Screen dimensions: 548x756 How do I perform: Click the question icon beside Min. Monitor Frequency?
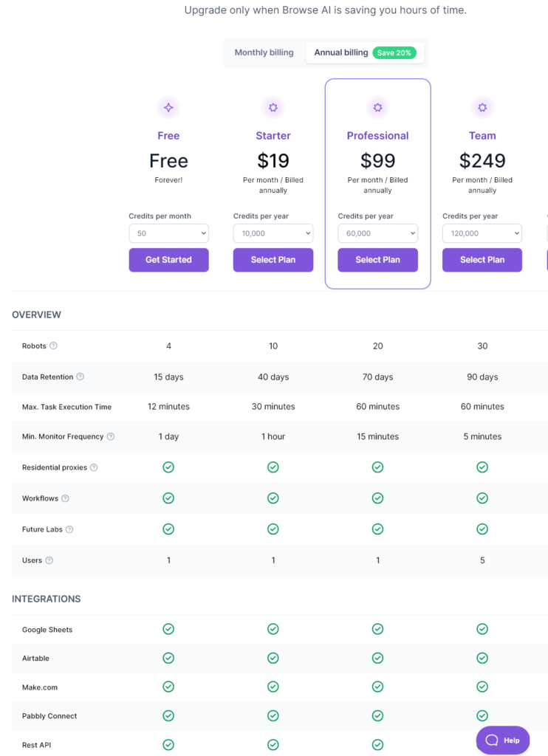click(x=111, y=436)
